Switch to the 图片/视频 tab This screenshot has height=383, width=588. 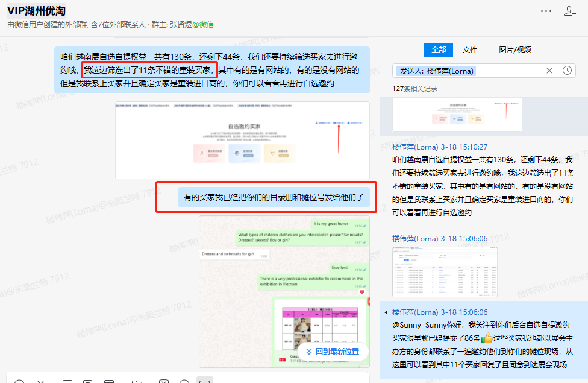514,50
